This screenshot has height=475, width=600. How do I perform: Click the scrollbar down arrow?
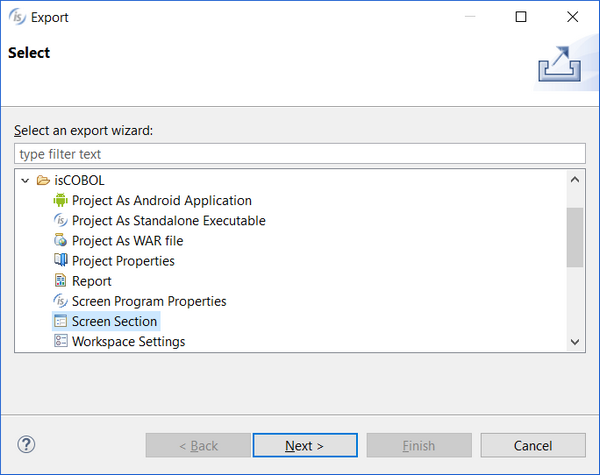[575, 342]
